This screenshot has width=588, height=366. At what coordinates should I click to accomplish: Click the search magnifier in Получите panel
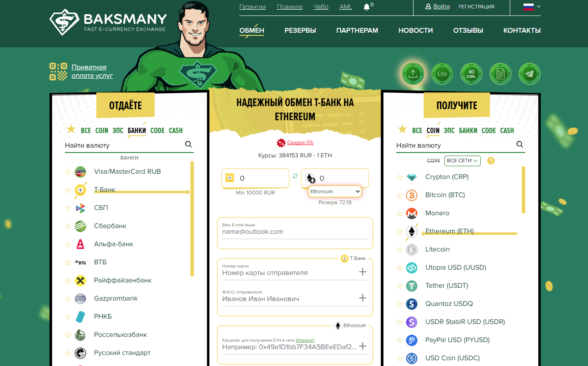click(520, 145)
